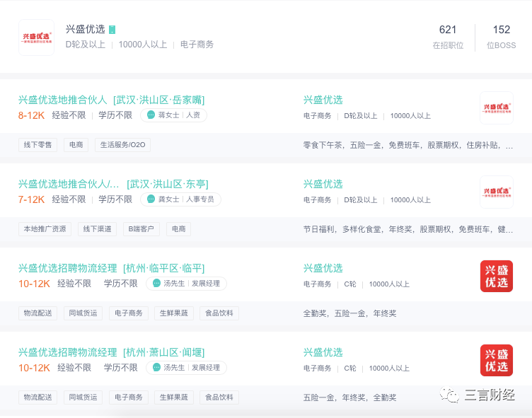The image size is (532, 418).
Task: Click chat bubble icon next to 蒋女士
Action: coord(151,115)
